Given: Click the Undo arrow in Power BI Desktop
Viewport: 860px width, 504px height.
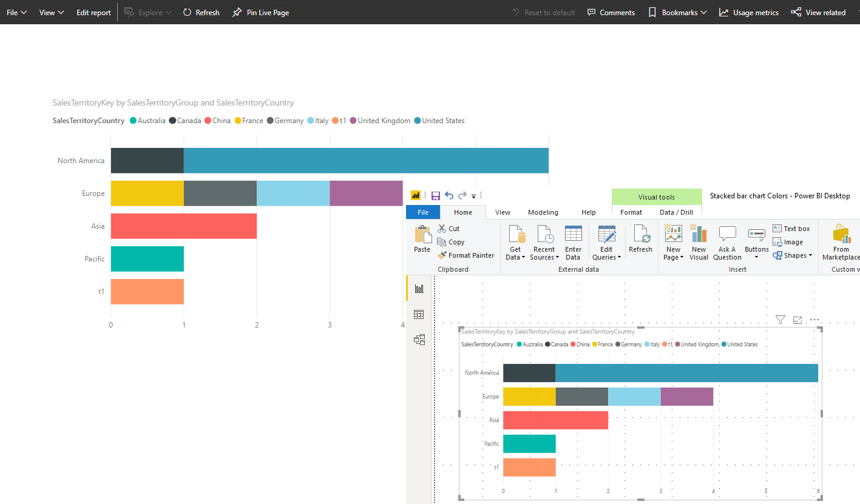Looking at the screenshot, I should point(449,195).
